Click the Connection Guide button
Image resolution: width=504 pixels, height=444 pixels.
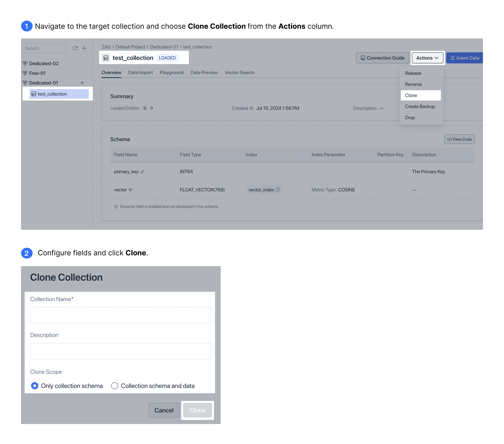tap(382, 58)
